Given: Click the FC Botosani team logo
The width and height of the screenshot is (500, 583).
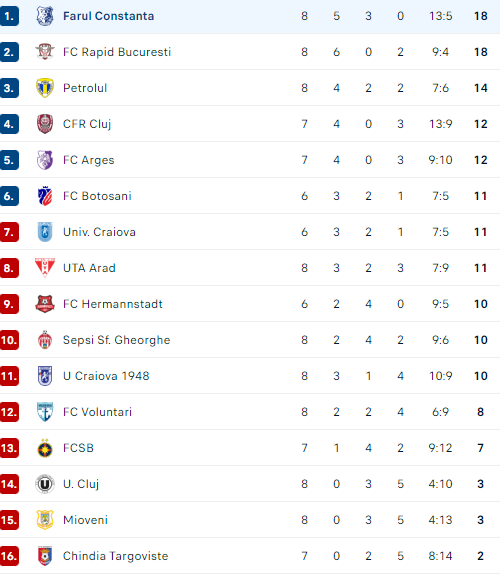Looking at the screenshot, I should click(x=45, y=196).
